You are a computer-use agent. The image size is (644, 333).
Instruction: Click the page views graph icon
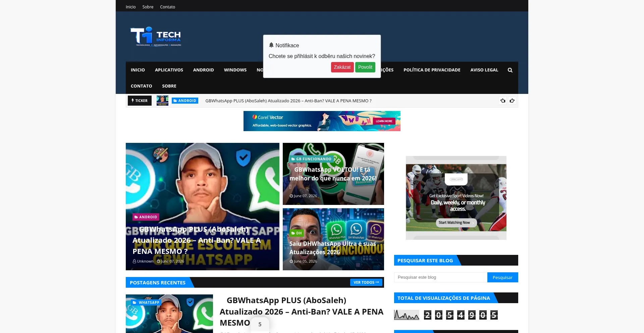[x=407, y=315]
